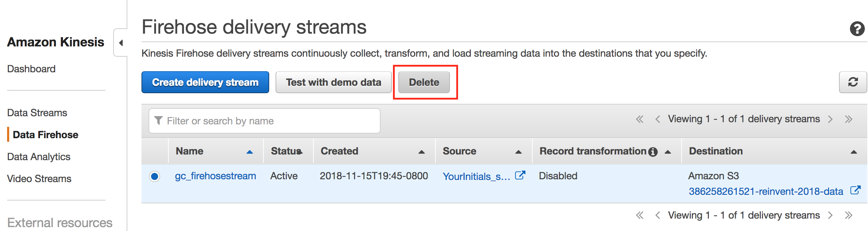
Task: Select the gc_firehosestream radio button
Action: click(155, 176)
